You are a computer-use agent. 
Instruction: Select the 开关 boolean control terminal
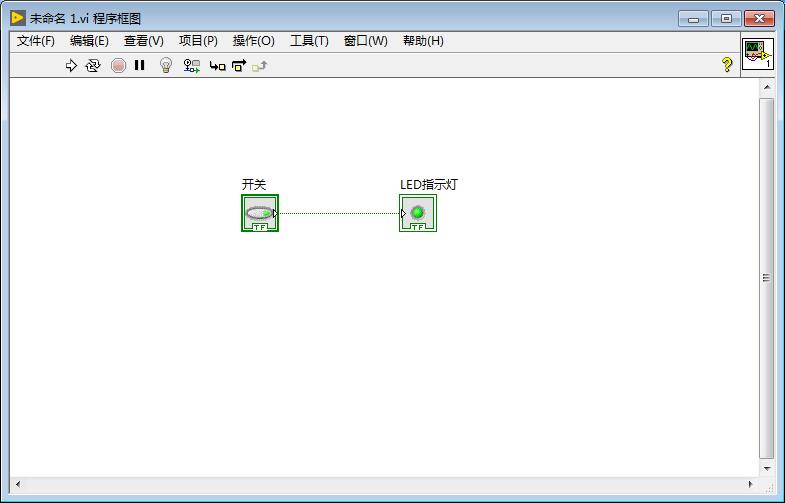click(x=260, y=213)
